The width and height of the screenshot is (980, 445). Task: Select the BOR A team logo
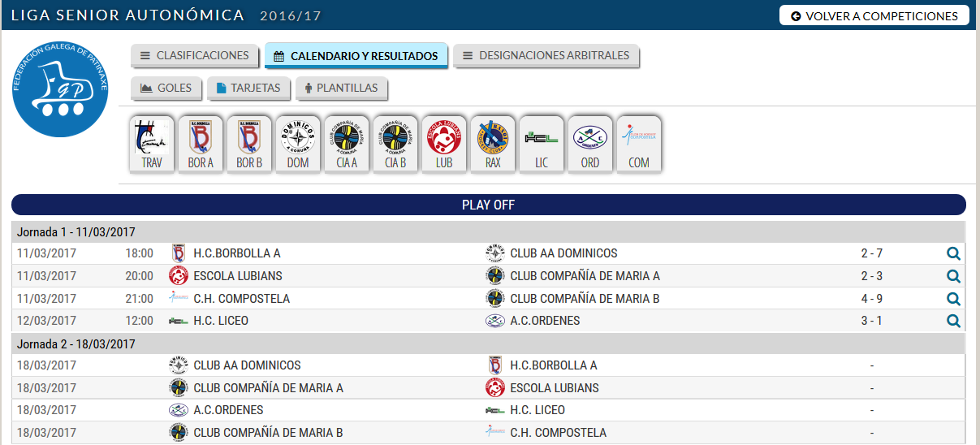[201, 145]
